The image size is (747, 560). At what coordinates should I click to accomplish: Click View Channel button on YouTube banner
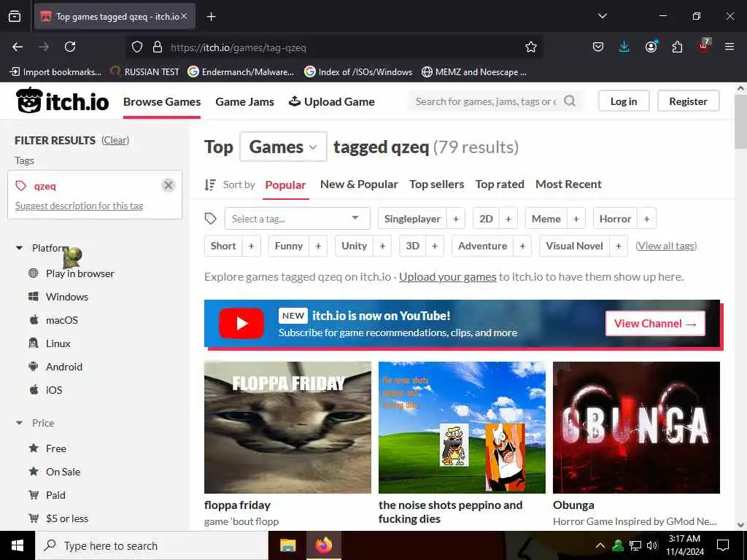coord(655,323)
